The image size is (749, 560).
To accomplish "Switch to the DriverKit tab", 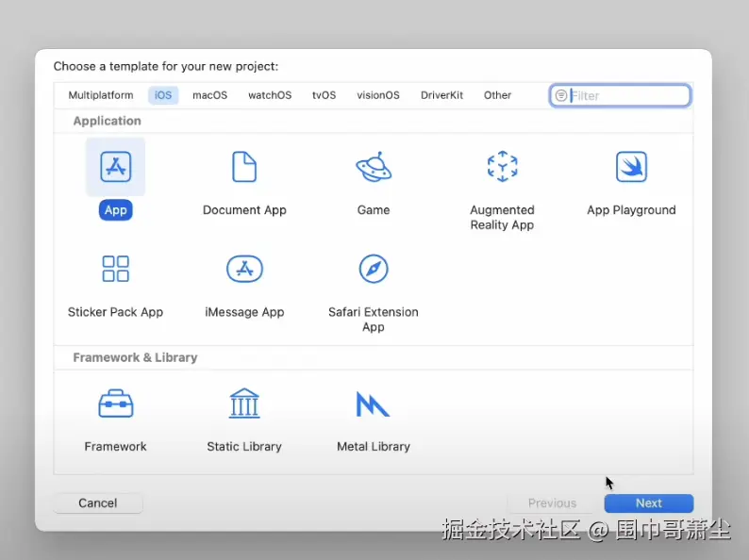I will click(441, 95).
